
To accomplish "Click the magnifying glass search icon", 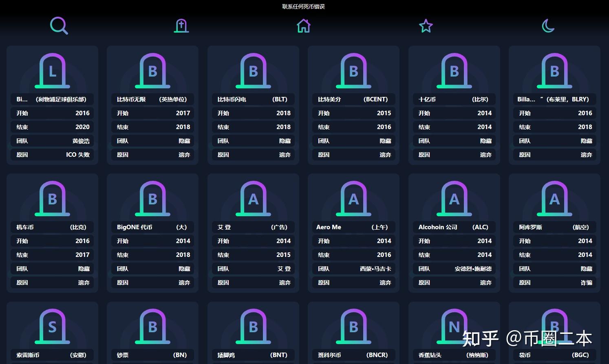I will click(59, 26).
